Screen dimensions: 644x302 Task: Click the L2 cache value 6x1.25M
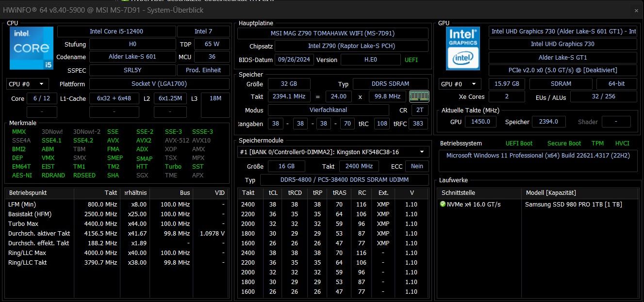pos(170,98)
